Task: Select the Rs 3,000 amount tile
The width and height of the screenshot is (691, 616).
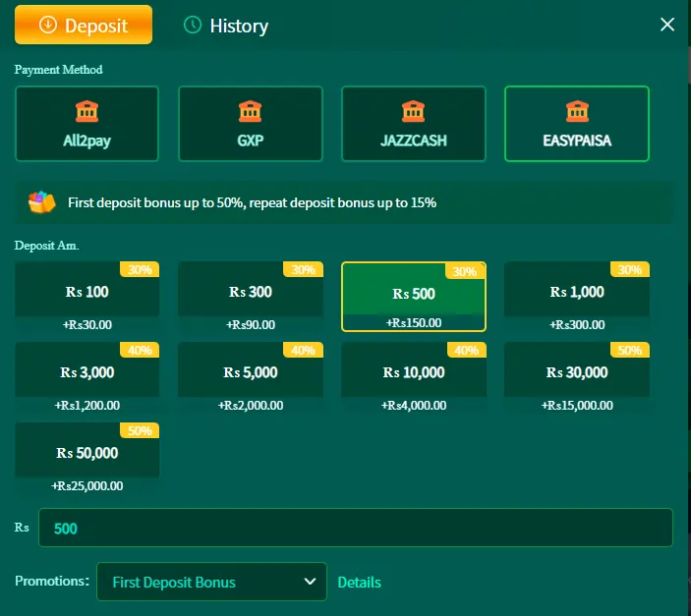Action: click(86, 372)
